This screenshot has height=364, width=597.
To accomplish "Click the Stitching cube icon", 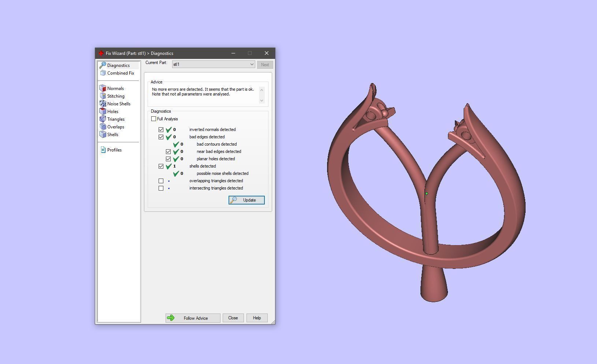I will point(103,96).
